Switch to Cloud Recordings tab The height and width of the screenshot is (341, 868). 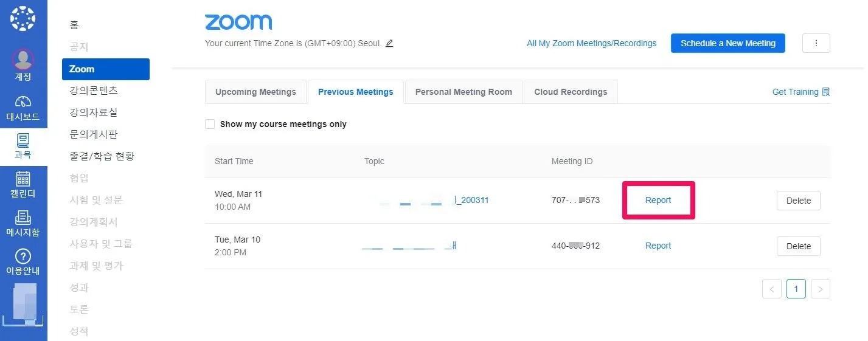click(571, 92)
